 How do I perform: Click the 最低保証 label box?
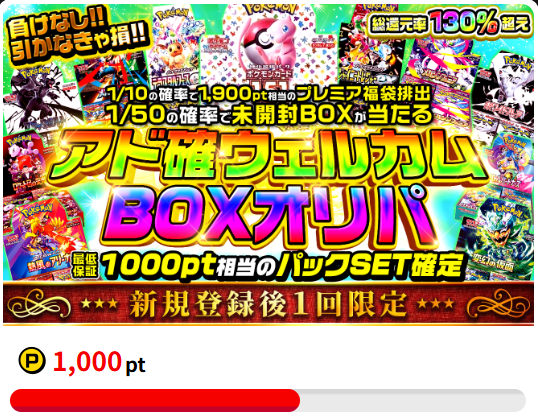tap(85, 266)
